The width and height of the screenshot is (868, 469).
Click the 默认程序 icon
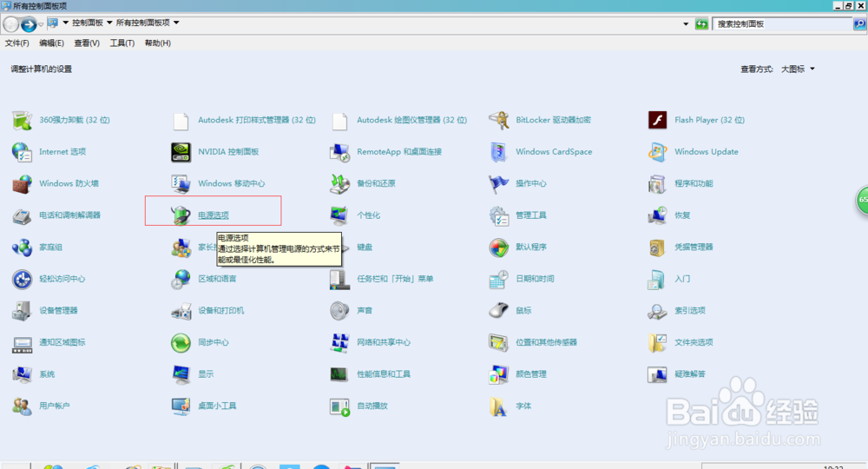click(498, 248)
